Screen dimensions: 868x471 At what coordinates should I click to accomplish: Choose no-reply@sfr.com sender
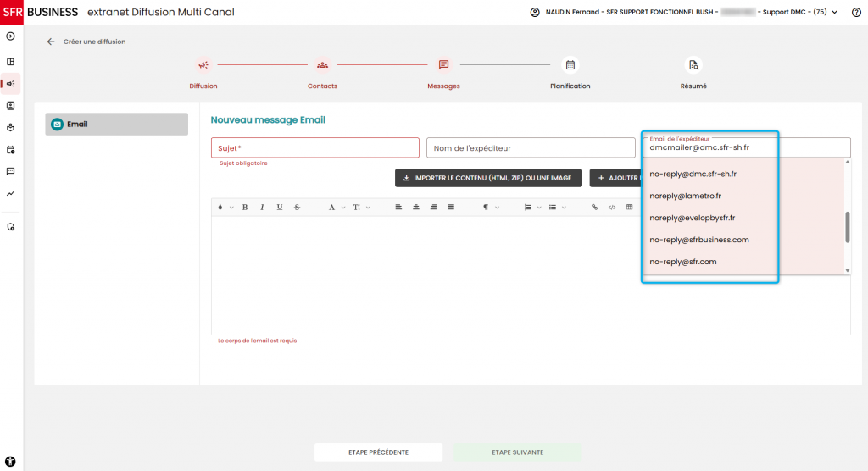pyautogui.click(x=743, y=262)
